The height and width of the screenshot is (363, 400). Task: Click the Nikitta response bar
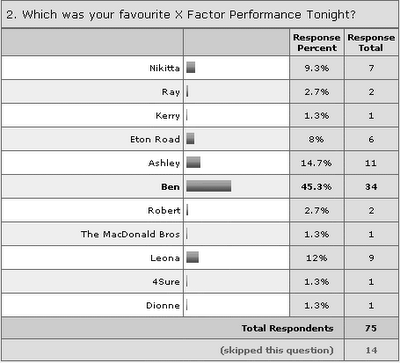tap(191, 67)
